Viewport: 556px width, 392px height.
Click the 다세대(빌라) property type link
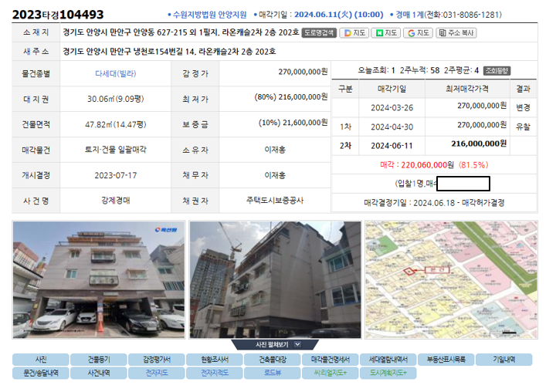(x=116, y=73)
